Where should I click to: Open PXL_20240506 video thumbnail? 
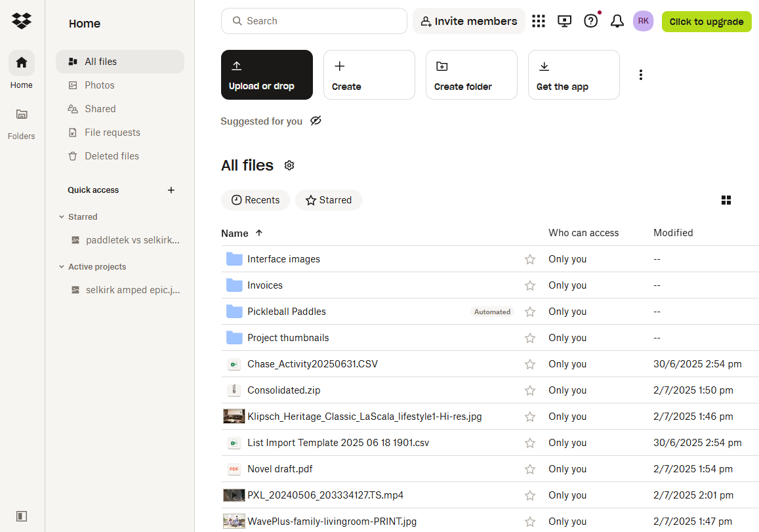coord(234,495)
